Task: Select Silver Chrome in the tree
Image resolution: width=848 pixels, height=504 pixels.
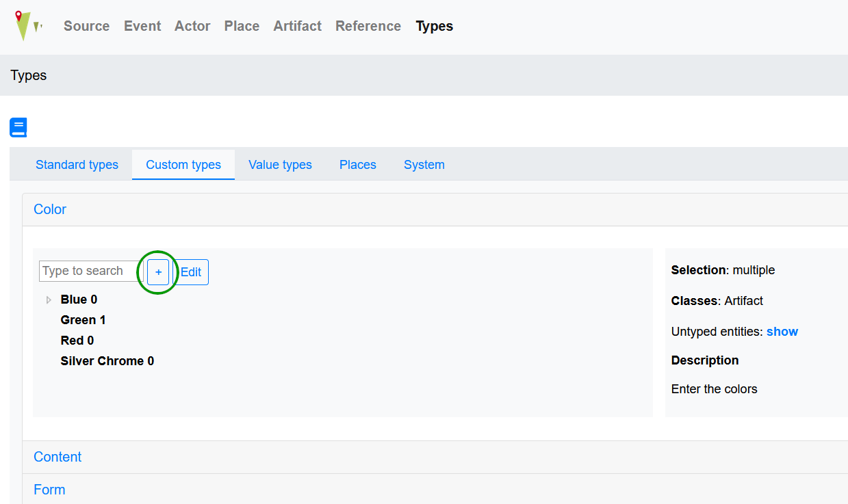Action: [107, 361]
